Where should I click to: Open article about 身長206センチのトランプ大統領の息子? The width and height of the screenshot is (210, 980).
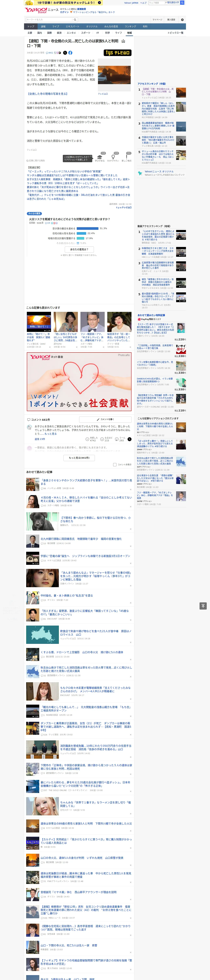(x=86, y=482)
